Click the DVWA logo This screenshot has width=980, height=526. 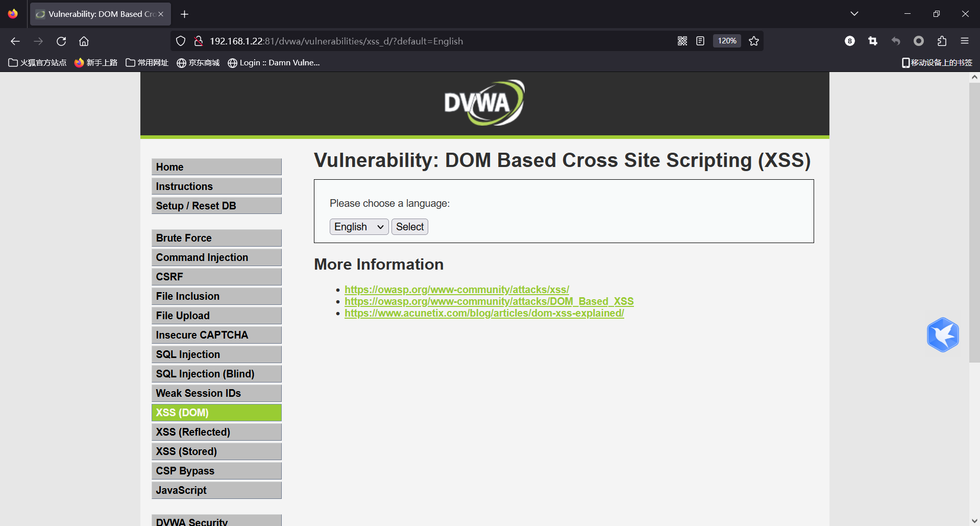pyautogui.click(x=484, y=103)
